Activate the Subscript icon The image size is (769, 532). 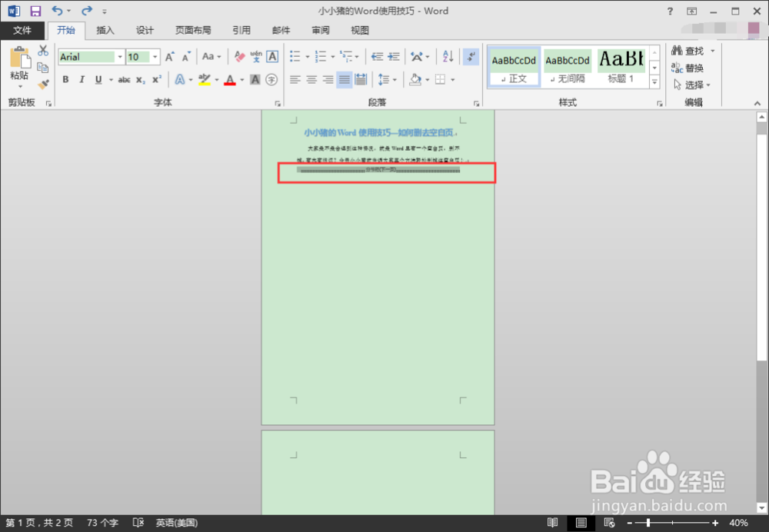pyautogui.click(x=141, y=79)
